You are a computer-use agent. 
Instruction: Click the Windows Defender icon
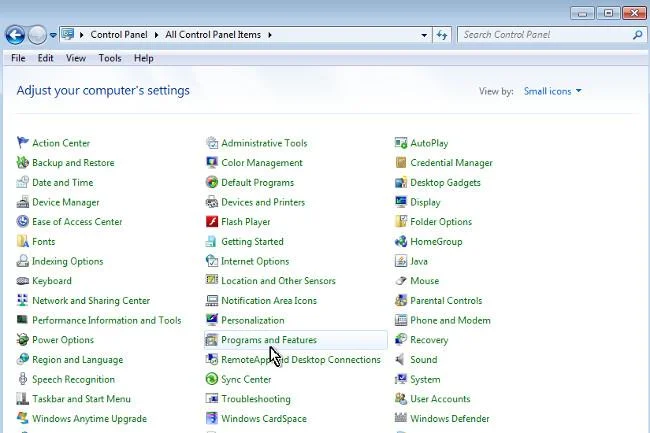401,418
